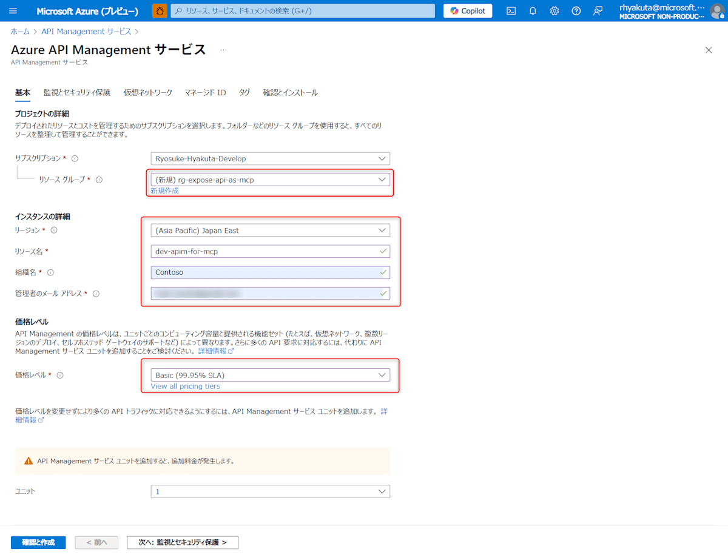Switch to マネージド ID tab
This screenshot has width=728, height=560.
click(206, 93)
